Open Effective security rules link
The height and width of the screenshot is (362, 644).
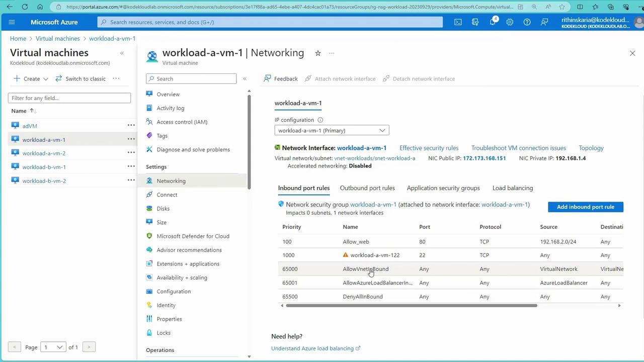[x=429, y=148]
